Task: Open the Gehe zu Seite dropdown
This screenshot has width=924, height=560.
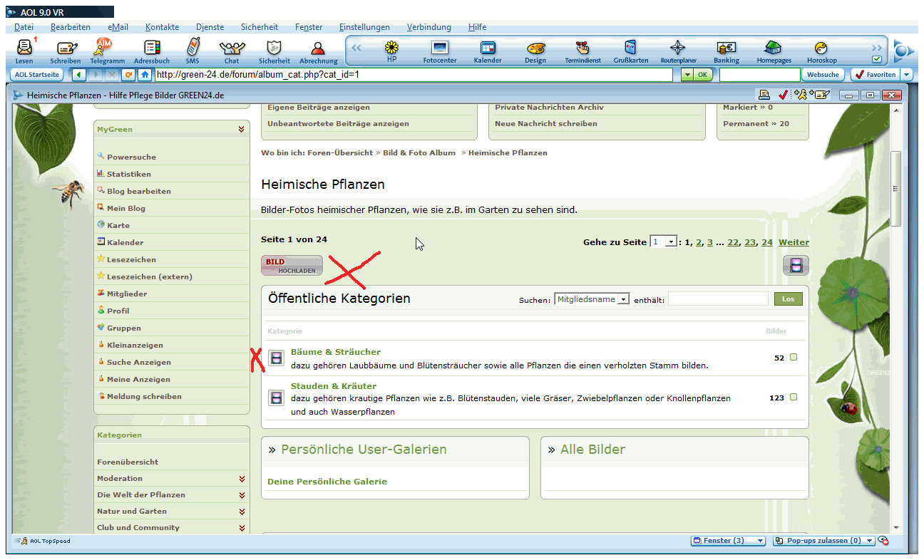Action: 670,242
